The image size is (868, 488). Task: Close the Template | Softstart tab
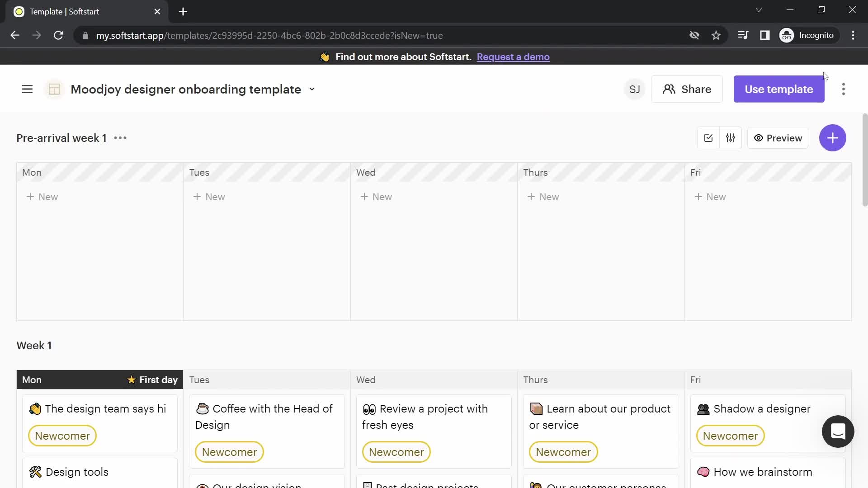click(x=157, y=12)
